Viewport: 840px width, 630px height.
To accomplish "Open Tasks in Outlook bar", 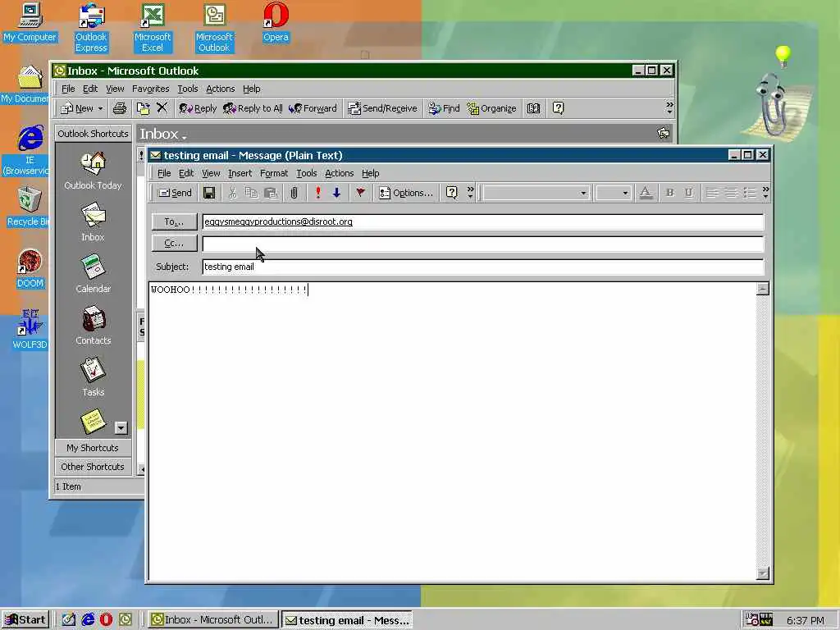I will 94,377.
